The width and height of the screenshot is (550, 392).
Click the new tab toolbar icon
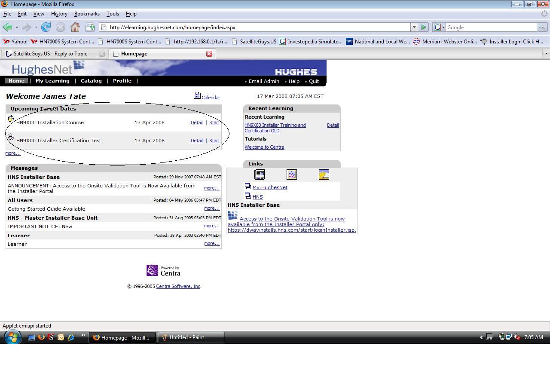(90, 27)
